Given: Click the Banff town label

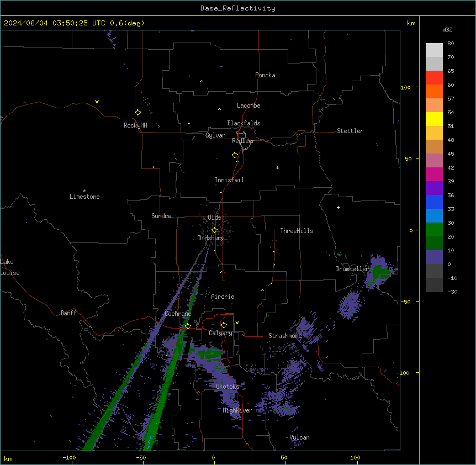Looking at the screenshot, I should [68, 313].
